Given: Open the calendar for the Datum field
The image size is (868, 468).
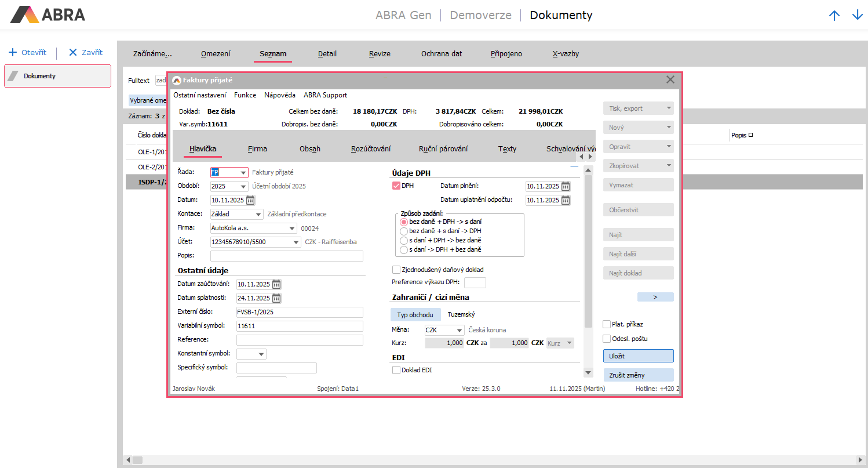Looking at the screenshot, I should point(250,200).
